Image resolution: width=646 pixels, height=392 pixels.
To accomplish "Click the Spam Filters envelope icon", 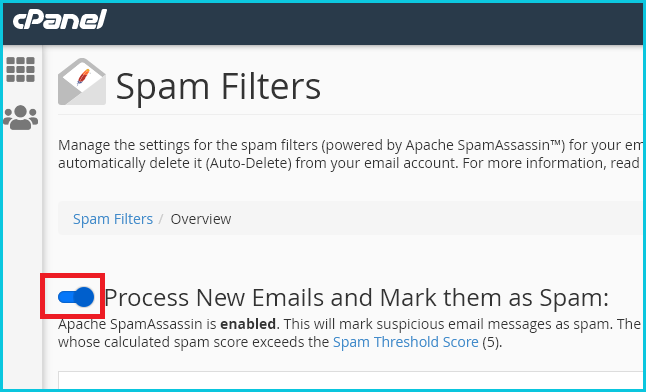I will tap(82, 81).
